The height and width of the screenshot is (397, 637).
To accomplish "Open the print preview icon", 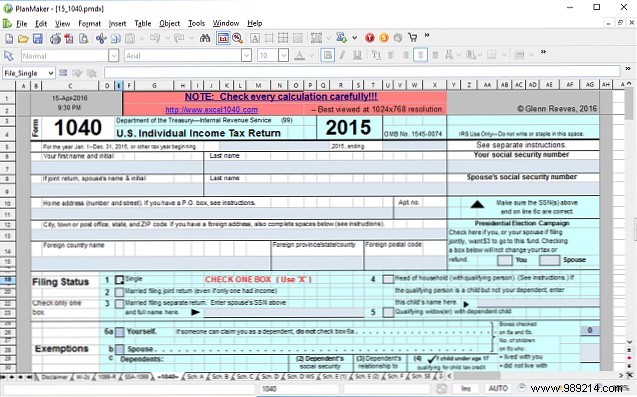I will 84,39.
